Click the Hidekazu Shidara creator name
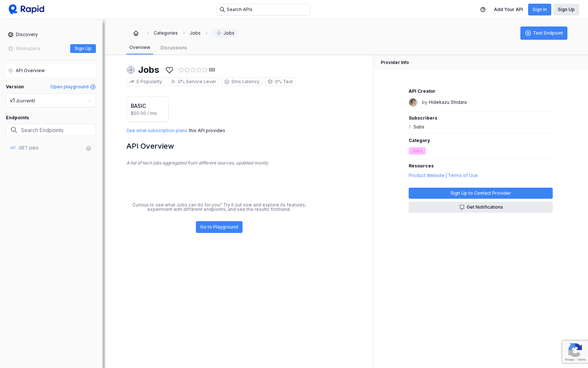Image resolution: width=588 pixels, height=368 pixels. [x=448, y=102]
